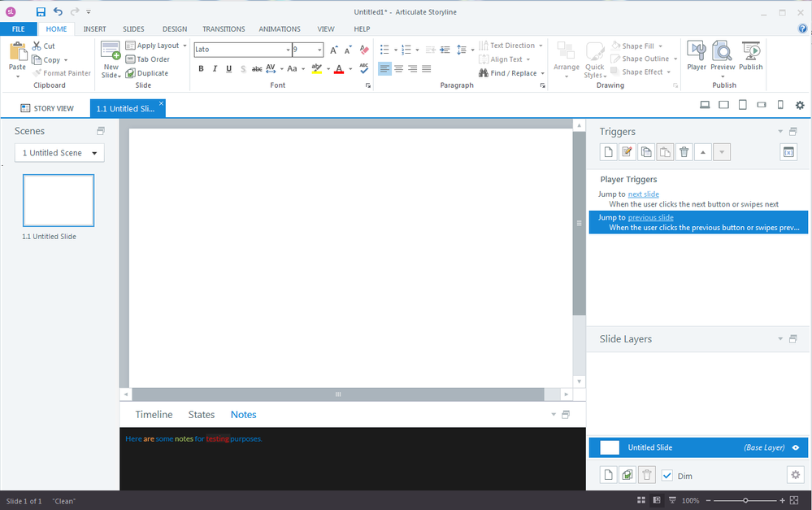Switch to the Timeline tab
Screen dimensions: 812x510
154,414
